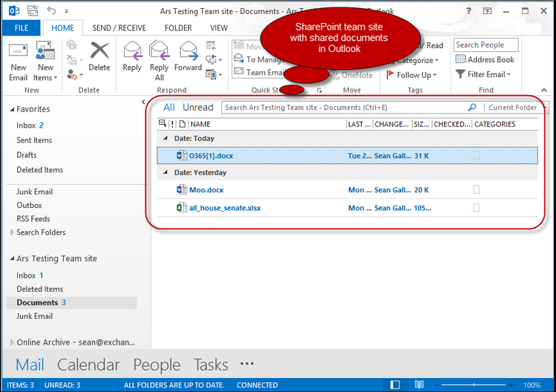Show All items filter
The height and width of the screenshot is (392, 556).
[169, 108]
